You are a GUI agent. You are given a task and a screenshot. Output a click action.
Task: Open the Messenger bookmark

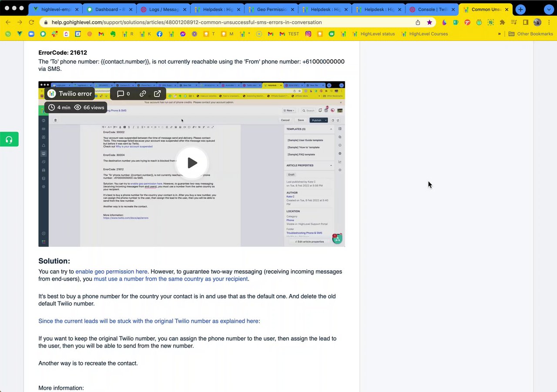point(183,34)
